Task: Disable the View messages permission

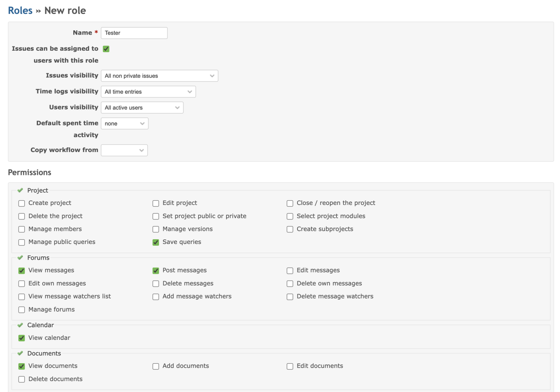Action: [x=22, y=271]
